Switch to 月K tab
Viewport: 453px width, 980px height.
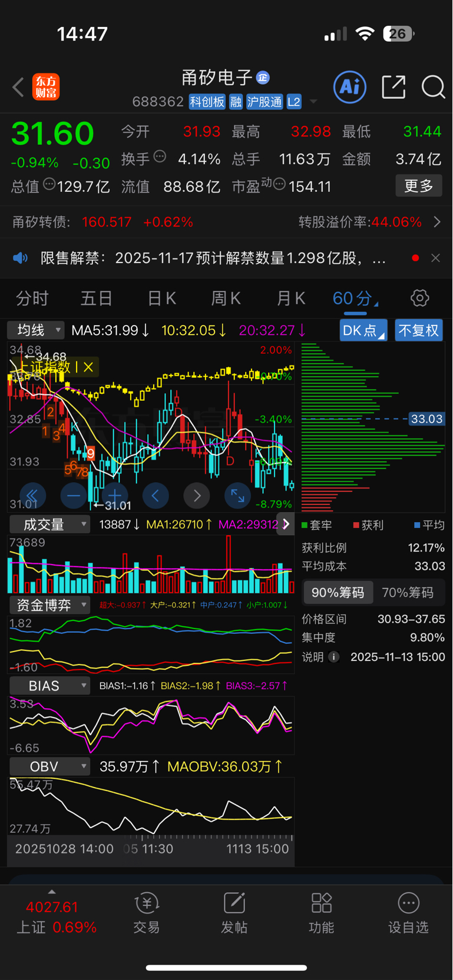(x=290, y=298)
